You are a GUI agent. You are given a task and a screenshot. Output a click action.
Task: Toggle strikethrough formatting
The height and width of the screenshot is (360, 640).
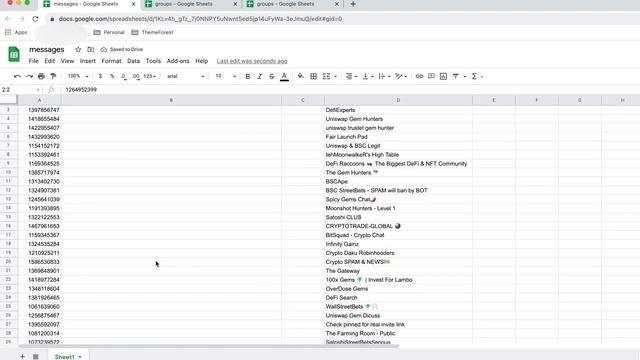272,76
